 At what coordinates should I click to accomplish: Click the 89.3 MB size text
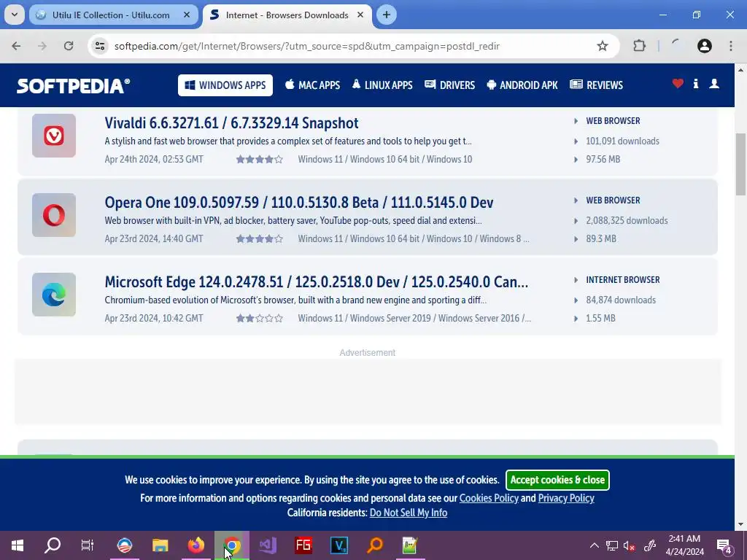(601, 239)
